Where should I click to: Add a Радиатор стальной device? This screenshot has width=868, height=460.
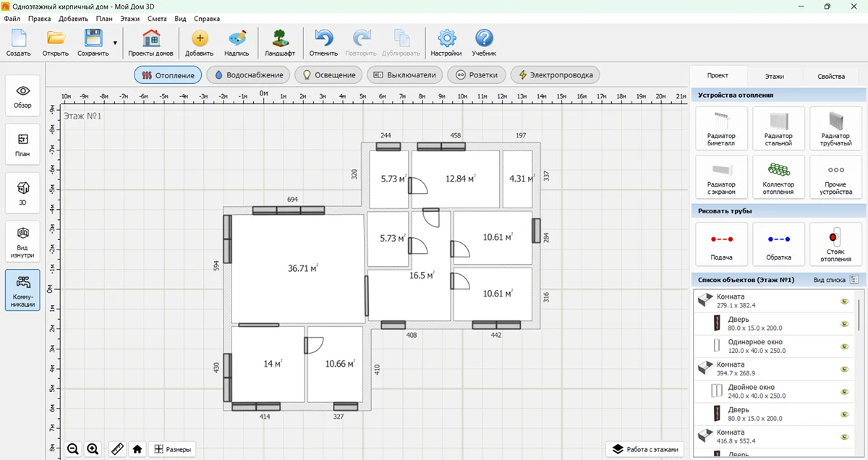pos(778,128)
